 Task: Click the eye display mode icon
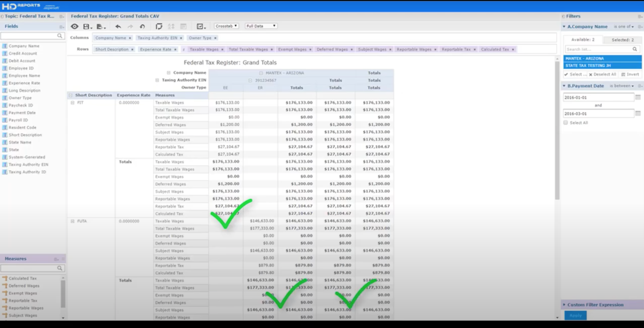tap(74, 26)
